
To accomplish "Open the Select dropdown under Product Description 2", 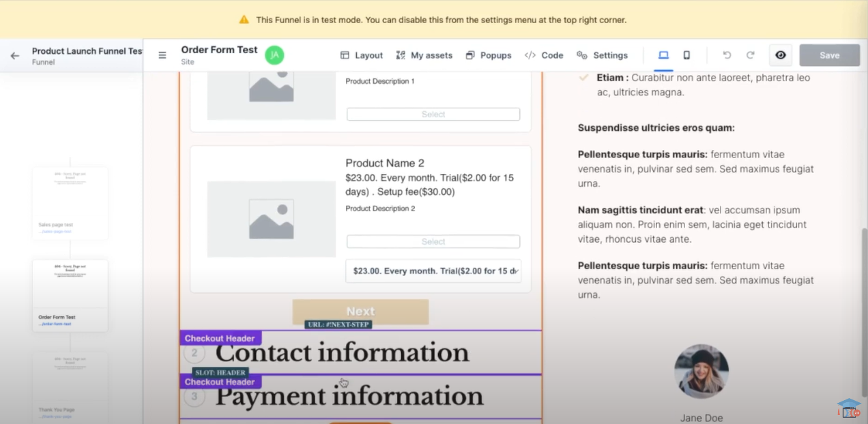I will pos(433,241).
